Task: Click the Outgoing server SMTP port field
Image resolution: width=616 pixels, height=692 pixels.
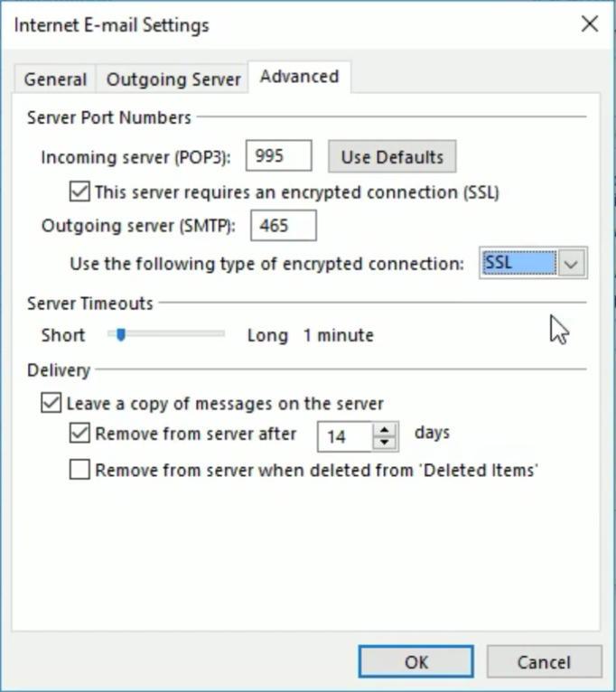Action: coord(283,226)
